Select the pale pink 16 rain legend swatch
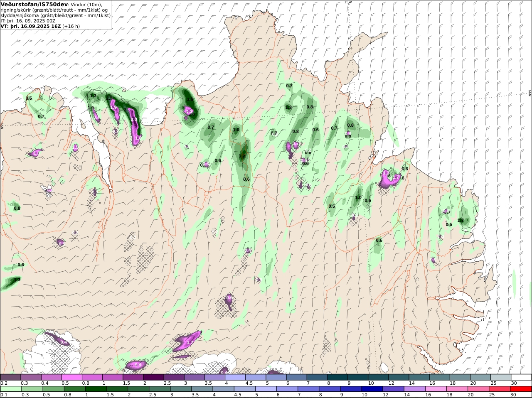Viewport: 532px width, 398px height. coord(436,389)
